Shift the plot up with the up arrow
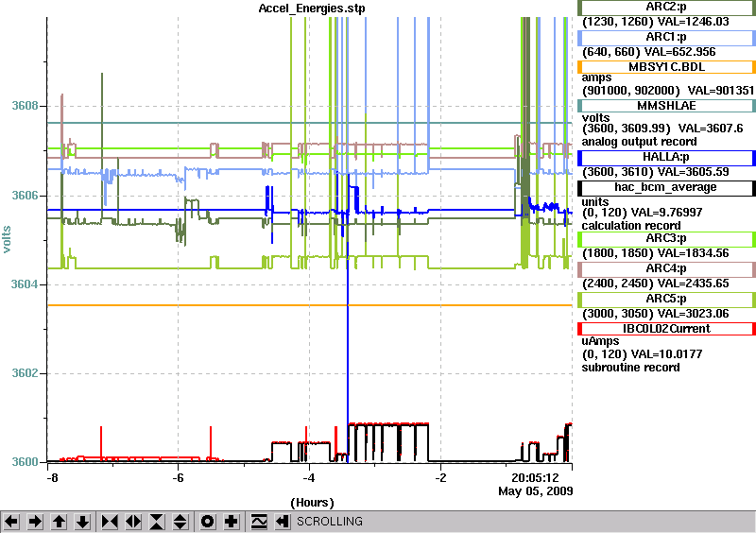The image size is (756, 533). (x=59, y=522)
